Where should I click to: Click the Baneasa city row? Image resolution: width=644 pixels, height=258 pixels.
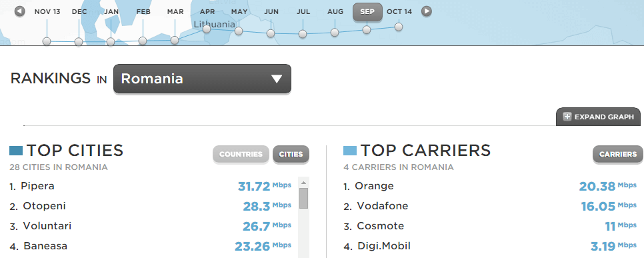(x=150, y=246)
